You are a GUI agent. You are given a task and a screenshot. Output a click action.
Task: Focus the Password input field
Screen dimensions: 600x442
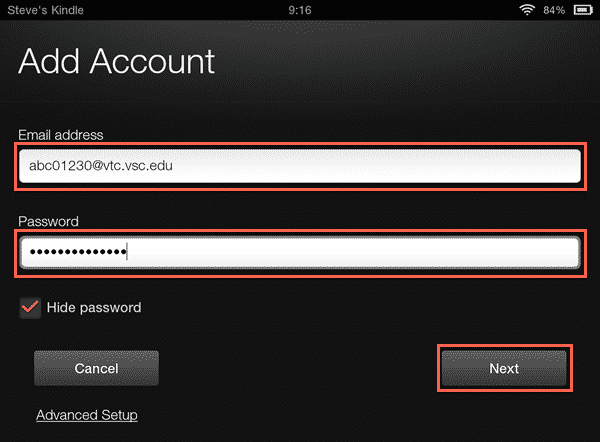[x=300, y=253]
